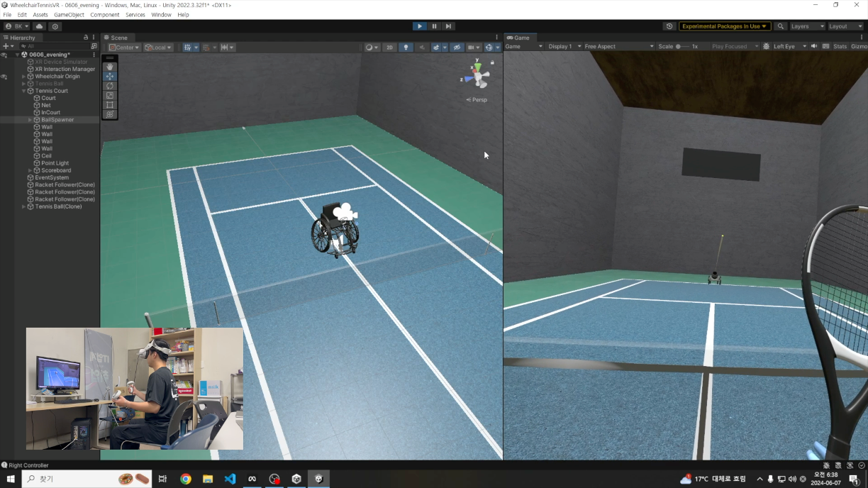Viewport: 868px width, 488px height.
Task: Select the Move tool in the Scene toolbar
Action: [x=110, y=76]
